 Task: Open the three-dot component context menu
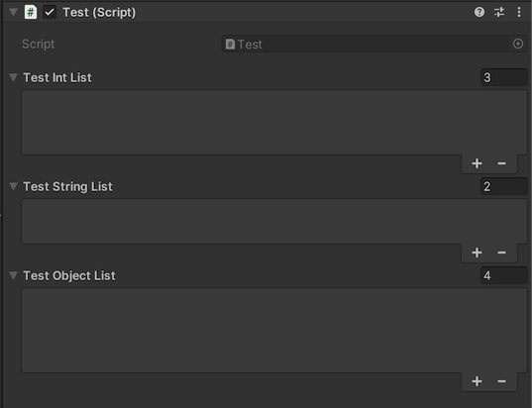tap(519, 12)
